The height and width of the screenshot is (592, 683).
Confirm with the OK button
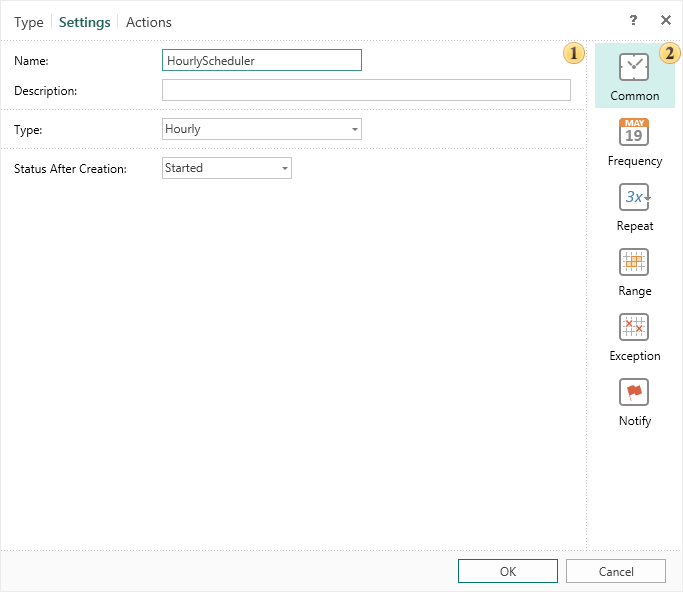point(507,571)
